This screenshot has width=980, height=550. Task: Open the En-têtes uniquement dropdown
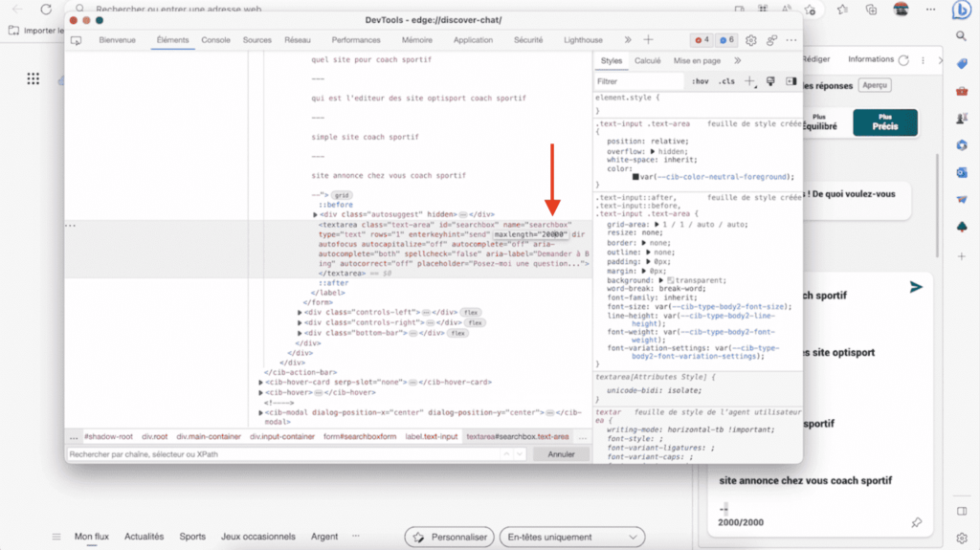[x=571, y=537]
